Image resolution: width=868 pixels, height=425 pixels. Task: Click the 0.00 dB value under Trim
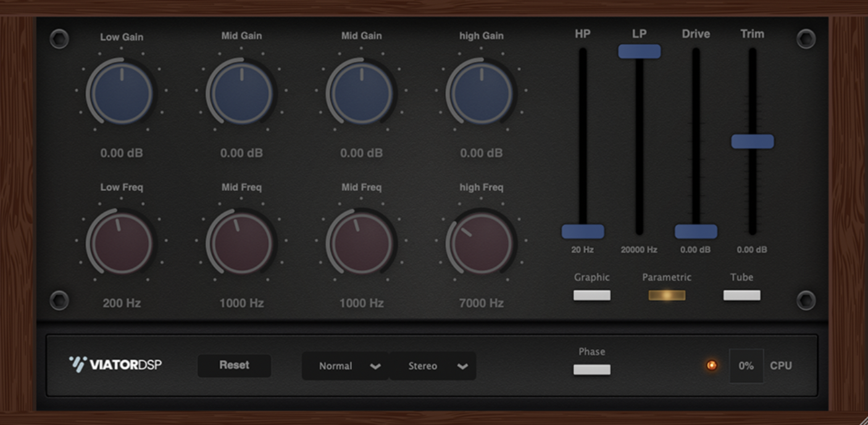pyautogui.click(x=752, y=250)
